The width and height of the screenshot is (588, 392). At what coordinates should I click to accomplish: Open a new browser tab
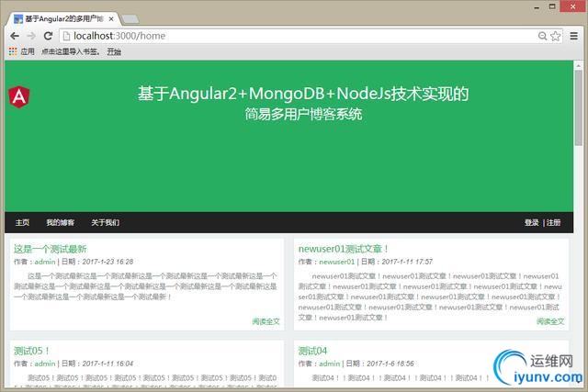pyautogui.click(x=130, y=18)
